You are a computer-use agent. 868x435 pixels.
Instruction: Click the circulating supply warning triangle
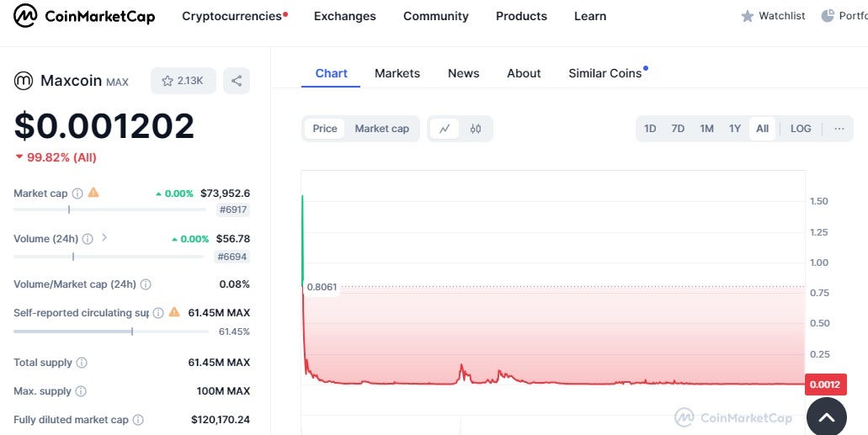click(x=174, y=312)
